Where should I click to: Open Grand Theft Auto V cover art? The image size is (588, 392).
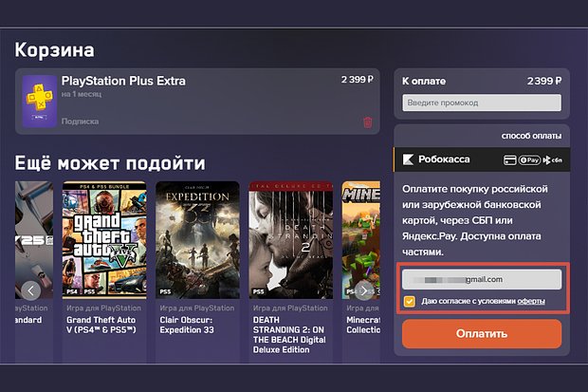click(104, 240)
